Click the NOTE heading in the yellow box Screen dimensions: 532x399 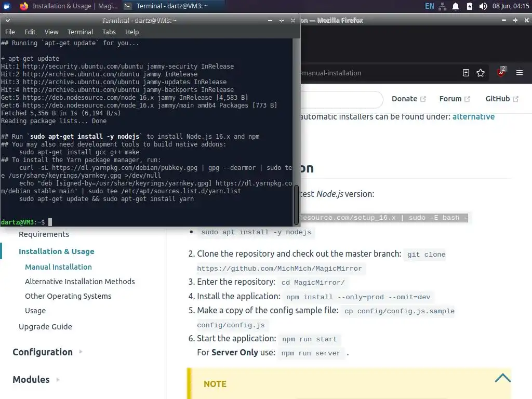point(215,384)
